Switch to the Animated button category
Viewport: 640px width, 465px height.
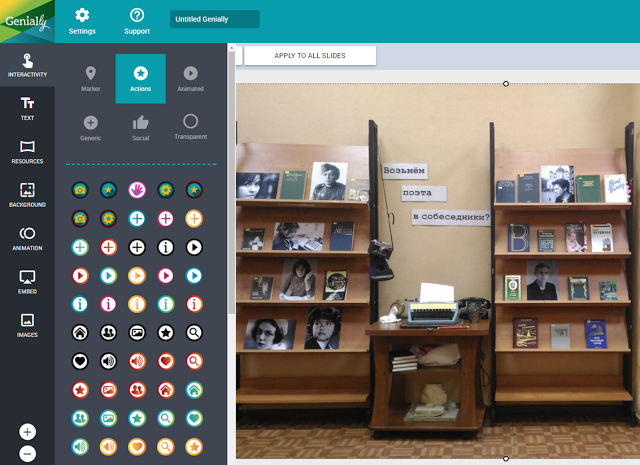[190, 79]
